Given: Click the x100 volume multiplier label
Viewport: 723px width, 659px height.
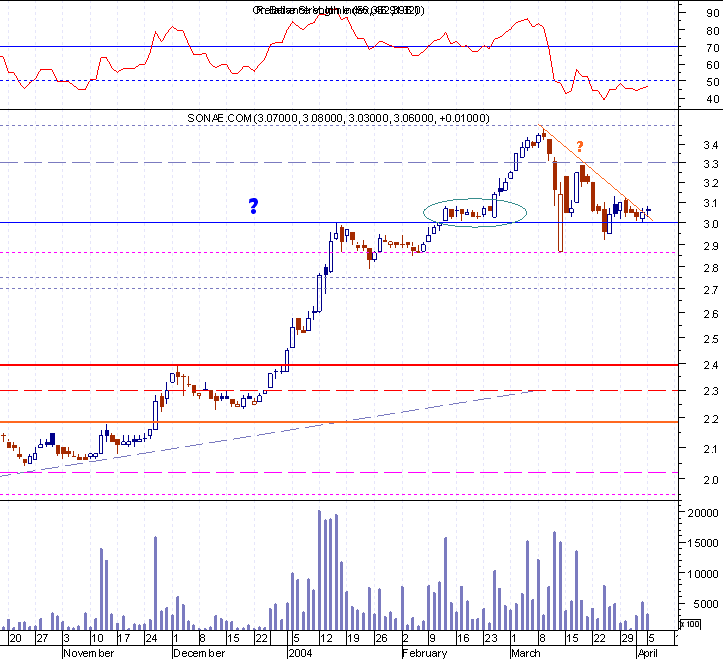Looking at the screenshot, I should click(x=690, y=624).
